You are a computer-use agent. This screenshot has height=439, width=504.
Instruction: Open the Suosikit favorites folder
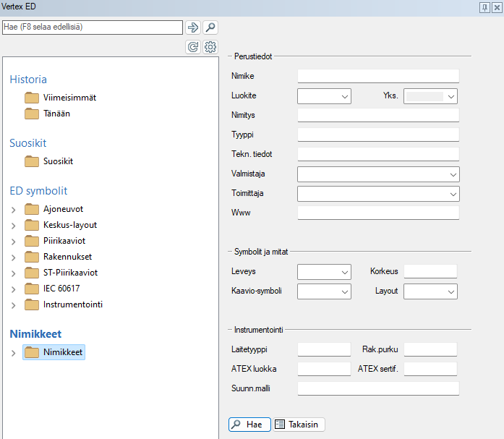click(58, 161)
